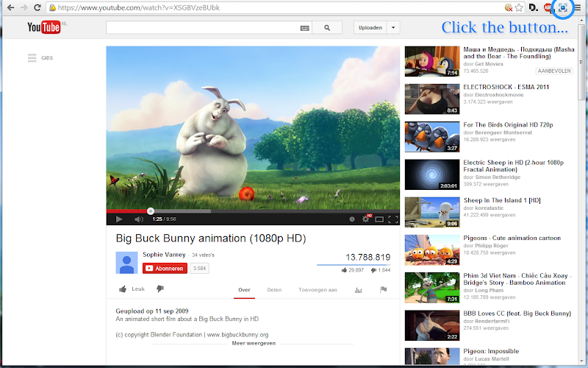588x368 pixels.
Task: Open the Electric Sheep in HD video title
Action: coord(513,166)
